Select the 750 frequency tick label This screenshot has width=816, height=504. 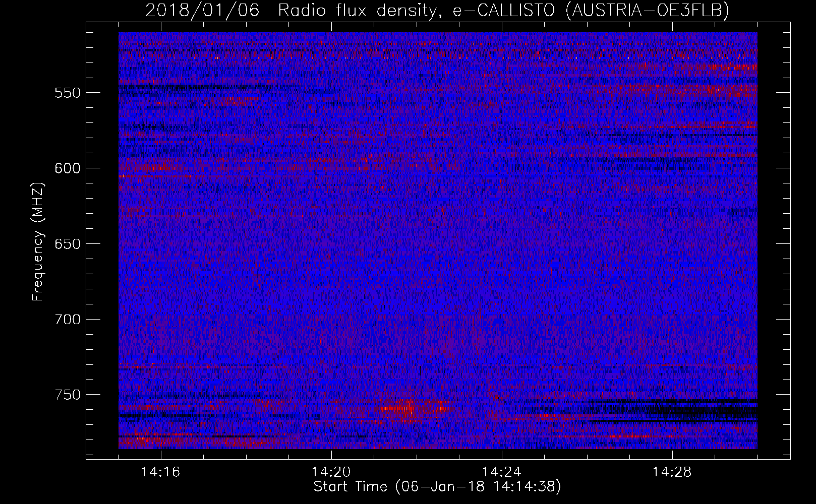click(68, 395)
